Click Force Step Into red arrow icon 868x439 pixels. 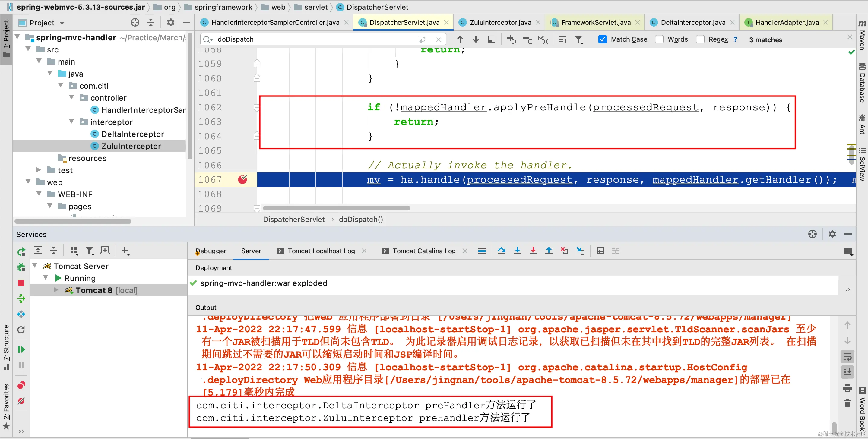click(x=533, y=251)
